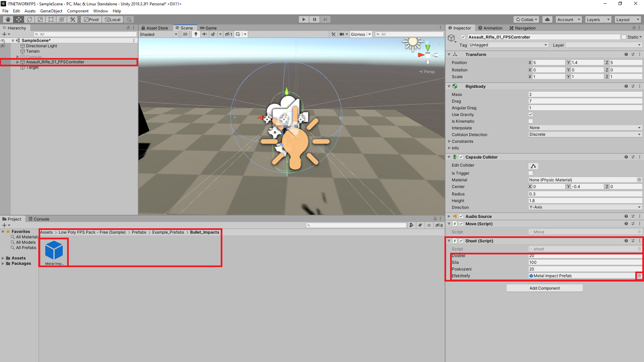Expand the Constraints section in Rigidbody
The image size is (644, 362).
point(449,141)
